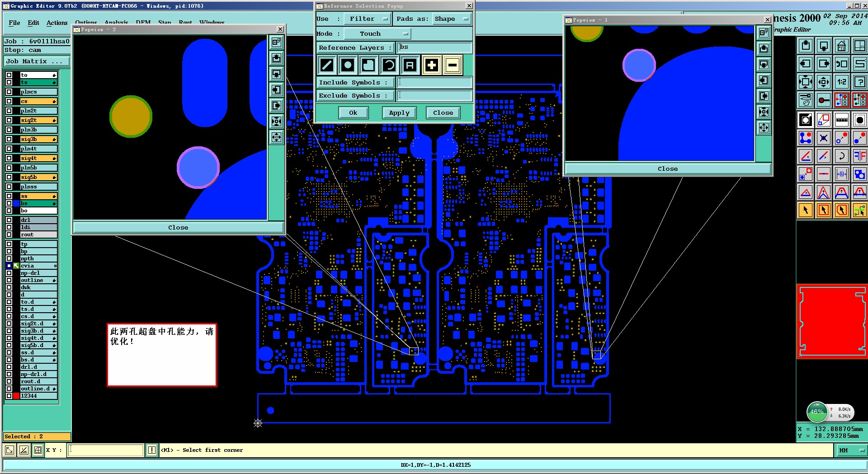Click the Include Symbols input field
Image resolution: width=868 pixels, height=474 pixels.
coord(434,82)
